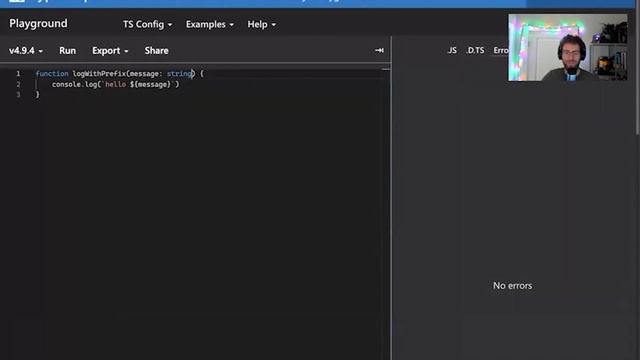The image size is (640, 360).
Task: Select TypeScript version v4.9.4 dropdown
Action: 26,51
